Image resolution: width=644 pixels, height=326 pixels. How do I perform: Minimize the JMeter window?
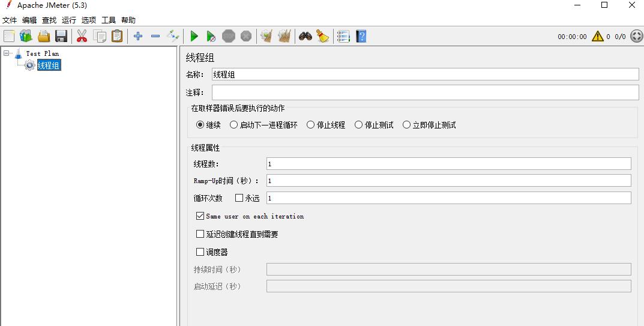578,5
